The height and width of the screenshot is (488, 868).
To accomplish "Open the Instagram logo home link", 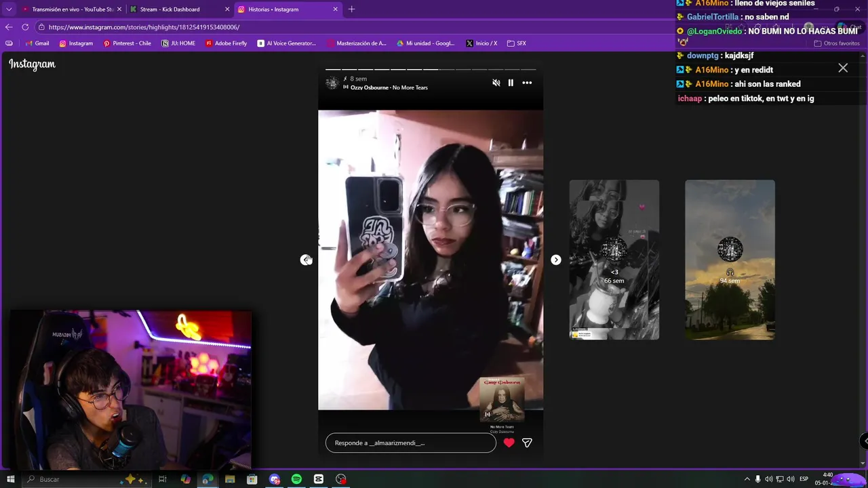I will (x=32, y=64).
